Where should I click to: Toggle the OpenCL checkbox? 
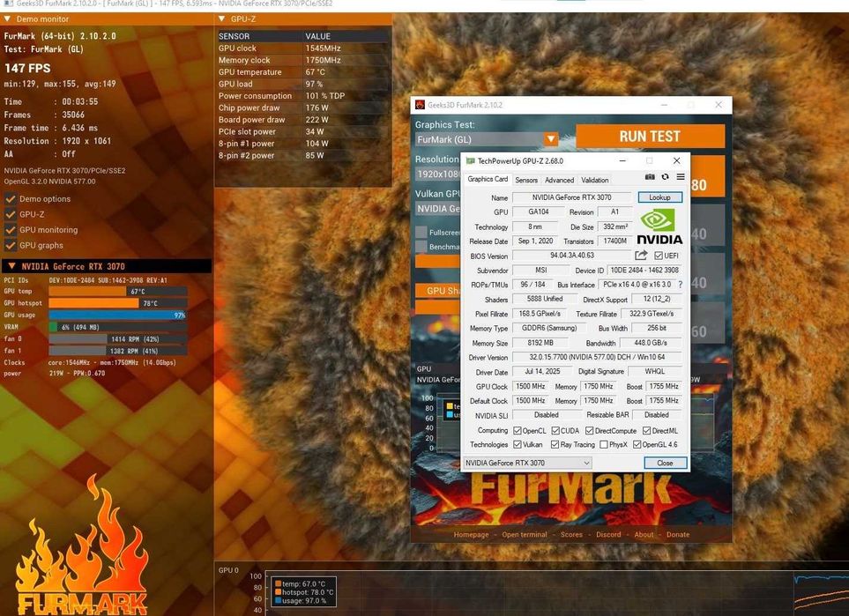[518, 431]
